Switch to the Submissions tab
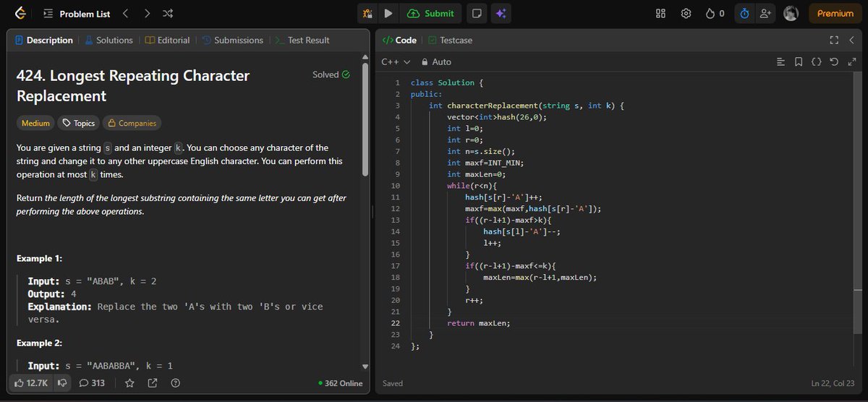868x402 pixels. [x=232, y=40]
